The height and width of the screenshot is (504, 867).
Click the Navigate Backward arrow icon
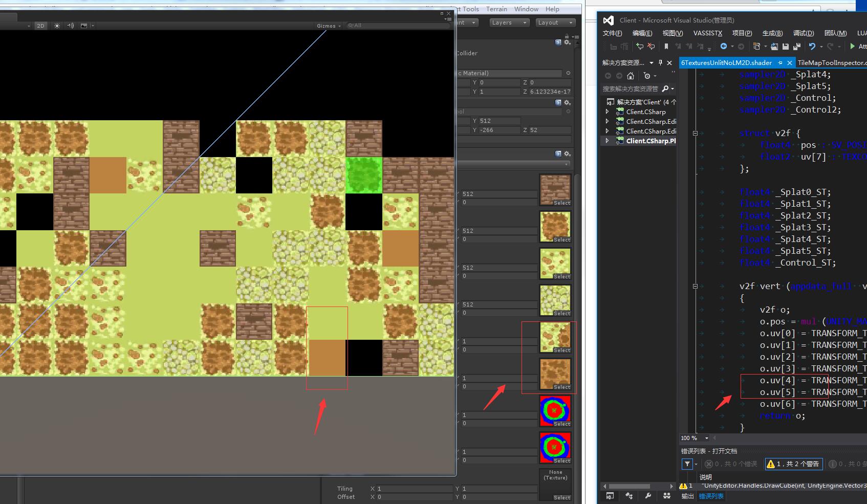pyautogui.click(x=725, y=46)
